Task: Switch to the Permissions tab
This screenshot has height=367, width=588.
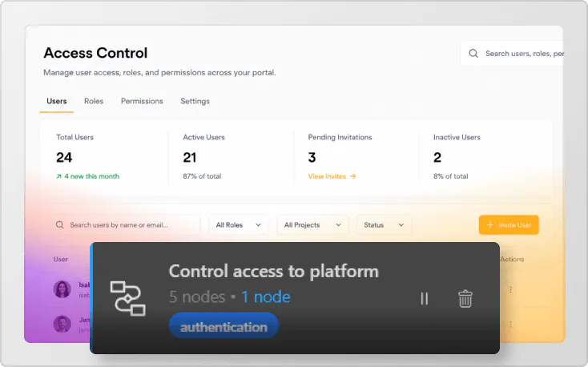Action: [142, 101]
